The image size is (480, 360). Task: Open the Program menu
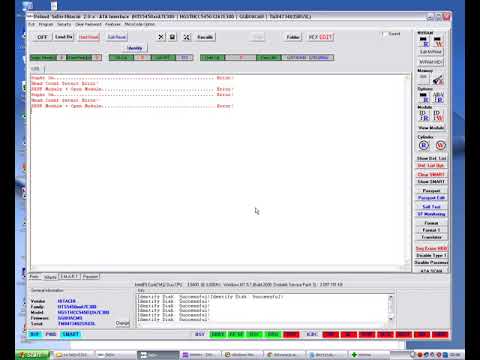click(46, 24)
